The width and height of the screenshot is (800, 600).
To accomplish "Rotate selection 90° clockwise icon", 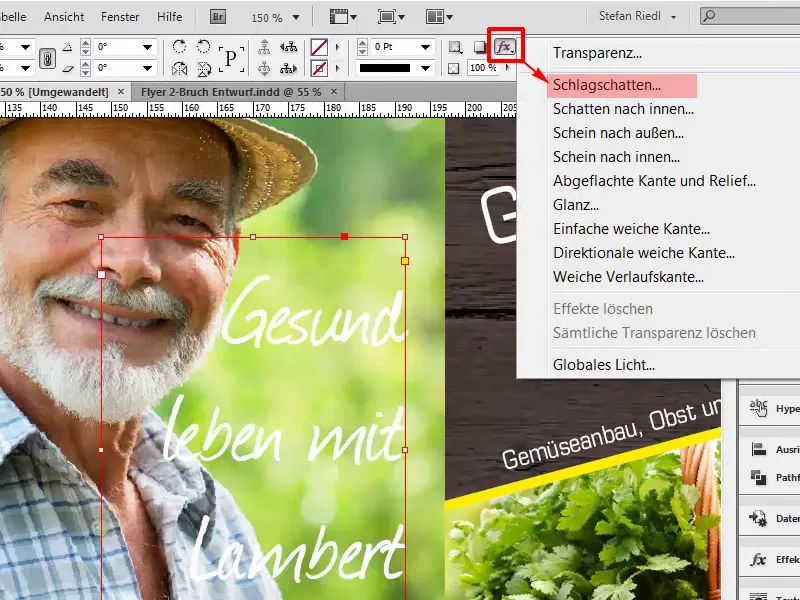I will coord(179,47).
